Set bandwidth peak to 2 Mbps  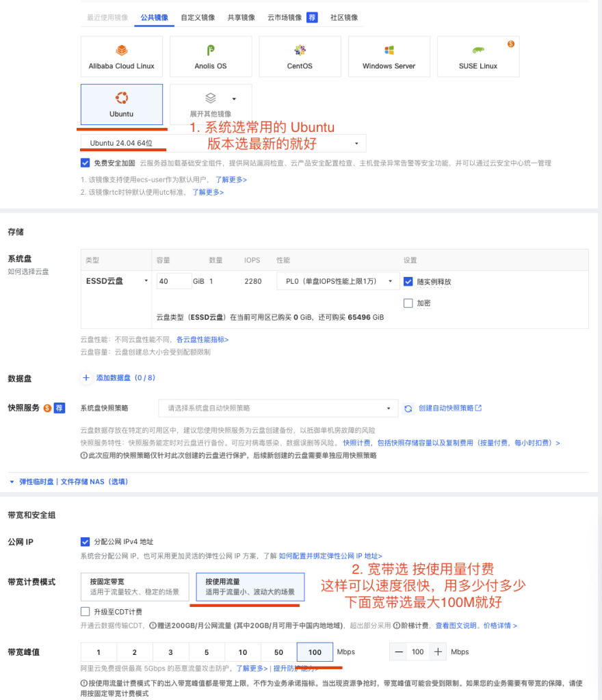134,651
